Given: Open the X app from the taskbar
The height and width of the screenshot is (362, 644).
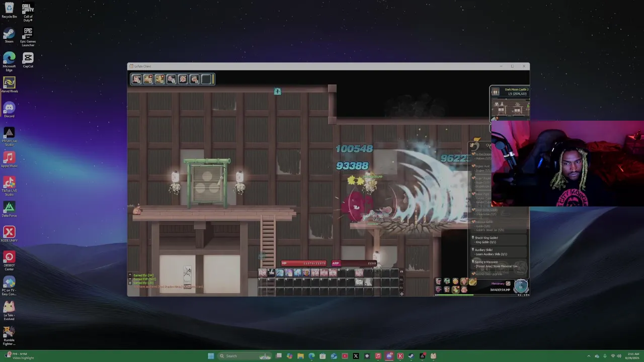Looking at the screenshot, I should [356, 356].
